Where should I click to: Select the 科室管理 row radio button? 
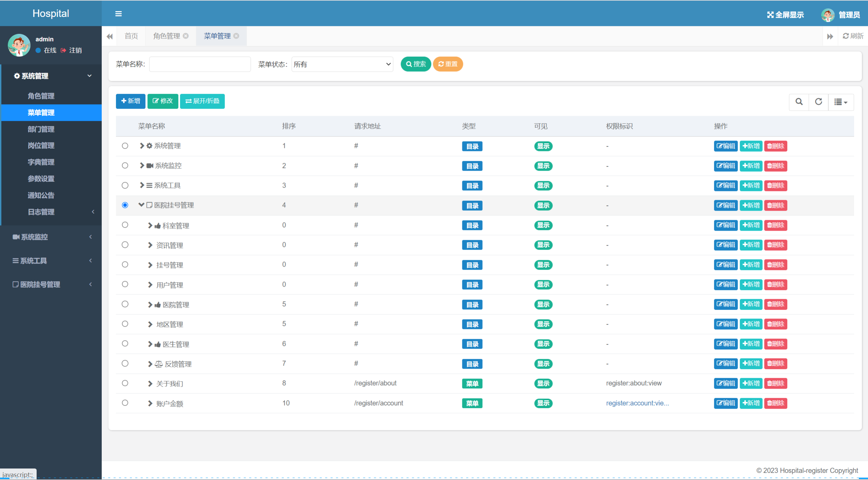[x=125, y=225]
